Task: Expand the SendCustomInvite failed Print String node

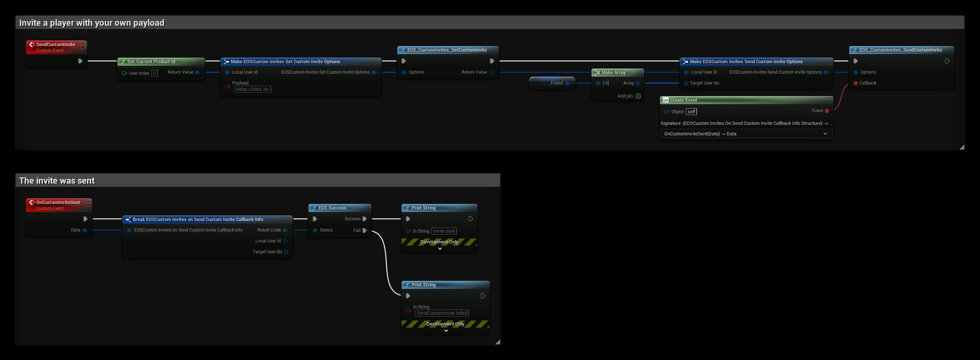Action: 446,331
